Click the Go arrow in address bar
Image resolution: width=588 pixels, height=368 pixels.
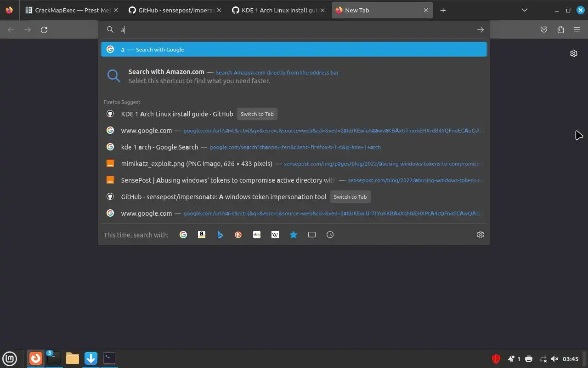point(481,29)
